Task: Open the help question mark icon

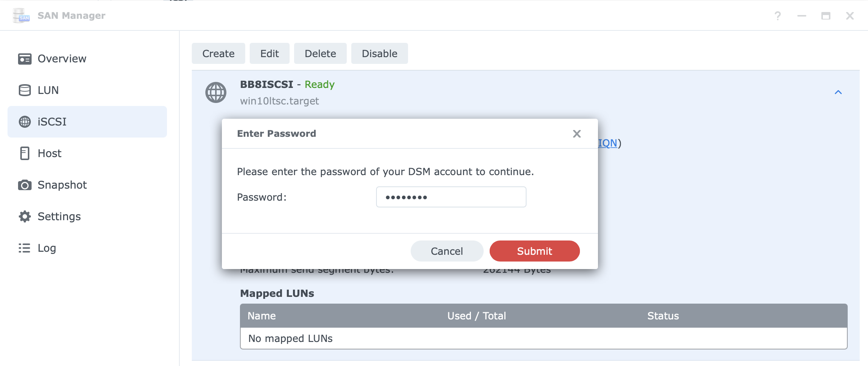Action: tap(778, 16)
